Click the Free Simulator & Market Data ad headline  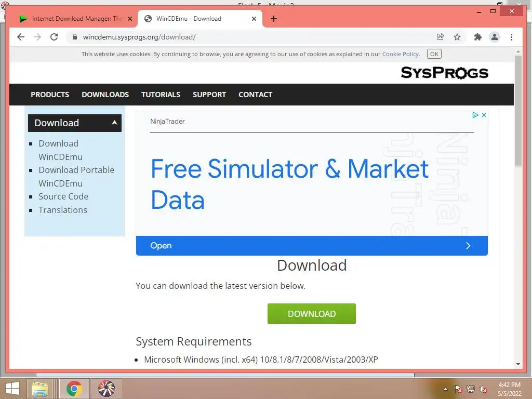289,184
